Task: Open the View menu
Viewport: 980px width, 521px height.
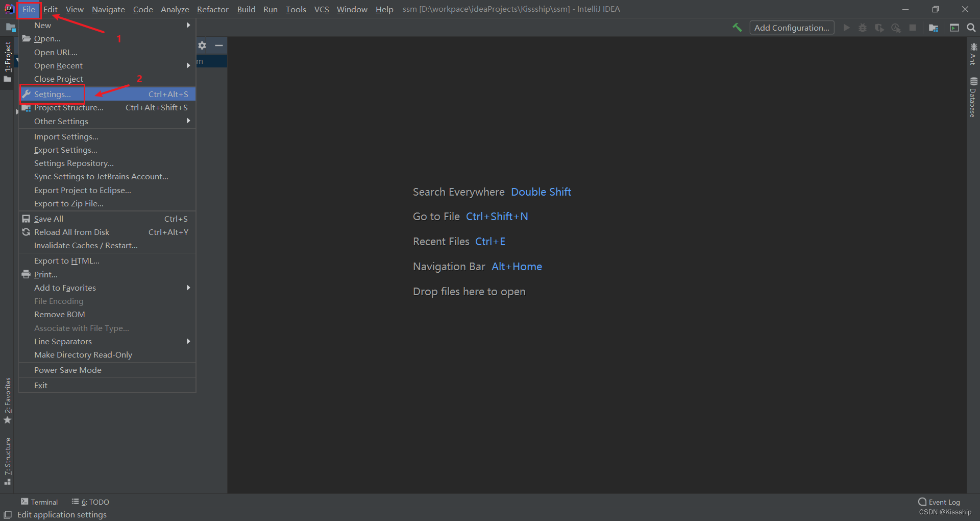Action: [75, 9]
